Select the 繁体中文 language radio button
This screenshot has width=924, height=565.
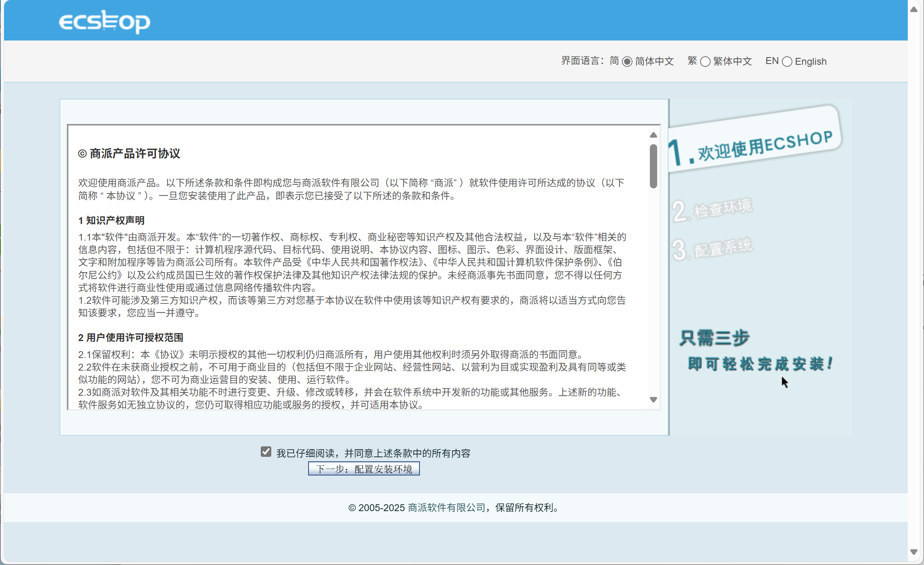705,62
